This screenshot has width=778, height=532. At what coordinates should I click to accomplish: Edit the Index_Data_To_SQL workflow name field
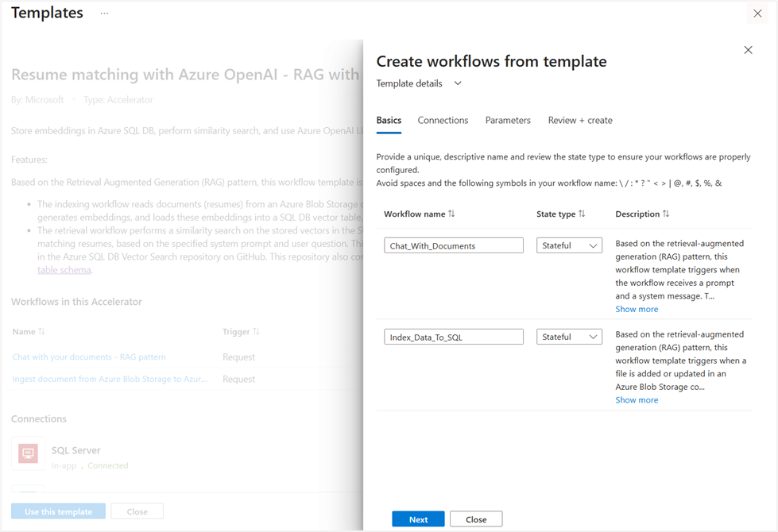[x=454, y=337]
